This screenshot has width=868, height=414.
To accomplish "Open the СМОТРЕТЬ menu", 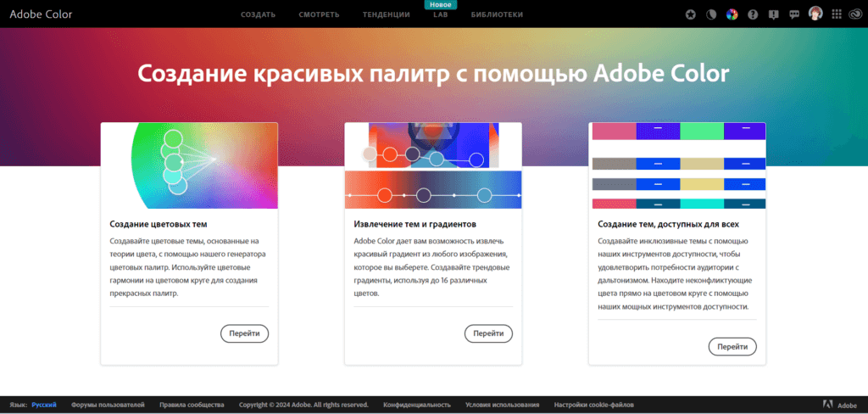I will [319, 15].
